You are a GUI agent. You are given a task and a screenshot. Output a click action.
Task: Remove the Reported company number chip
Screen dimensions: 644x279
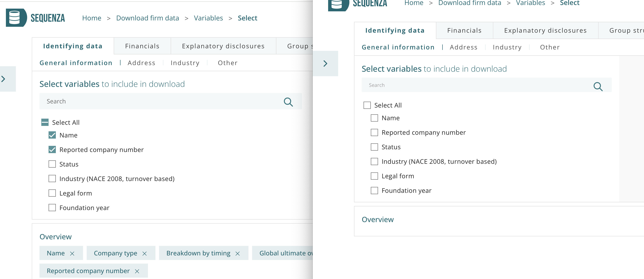(x=137, y=271)
